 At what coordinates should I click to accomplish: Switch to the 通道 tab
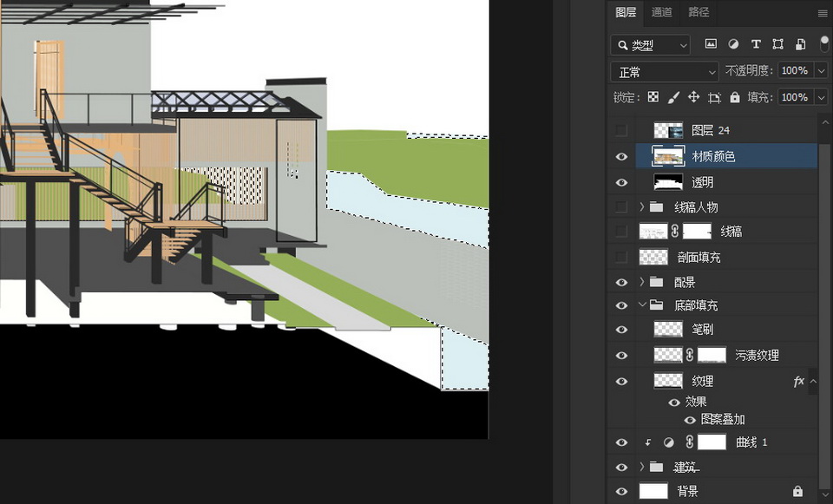pyautogui.click(x=662, y=12)
